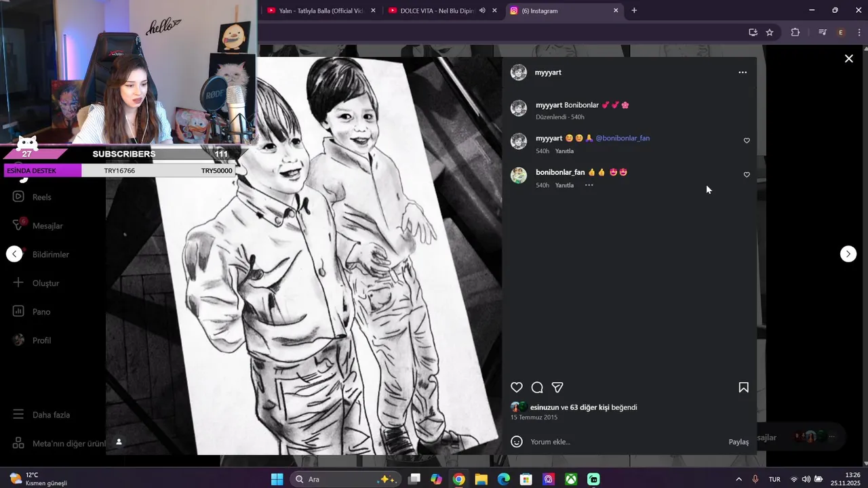
Task: Show hidden system tray icons chevron
Action: 738,479
